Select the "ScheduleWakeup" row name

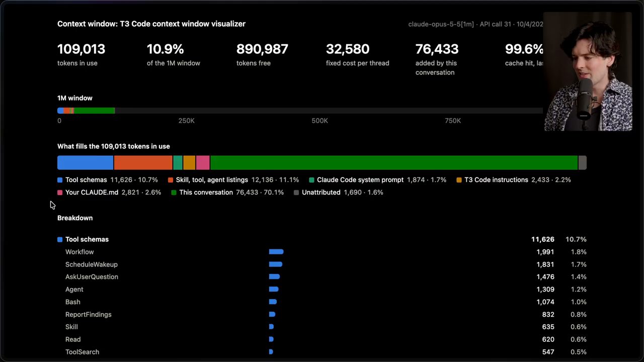pyautogui.click(x=92, y=264)
